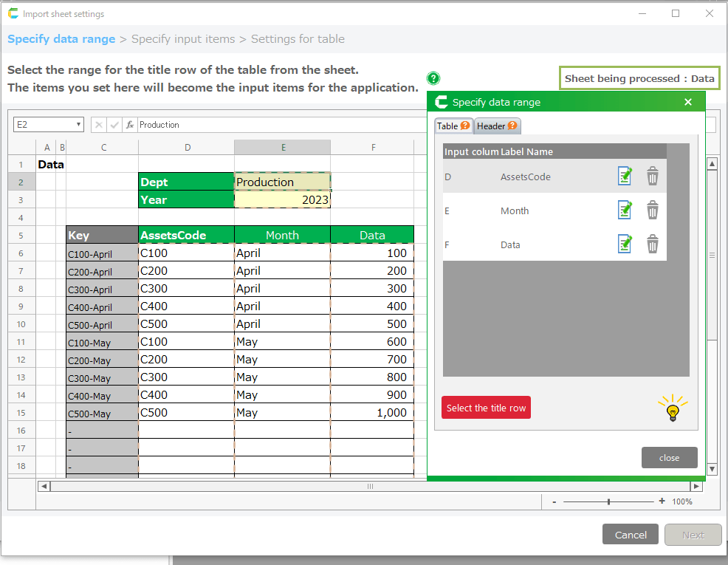Delete the AssetsCode row with trash icon
This screenshot has width=728, height=565.
653,177
